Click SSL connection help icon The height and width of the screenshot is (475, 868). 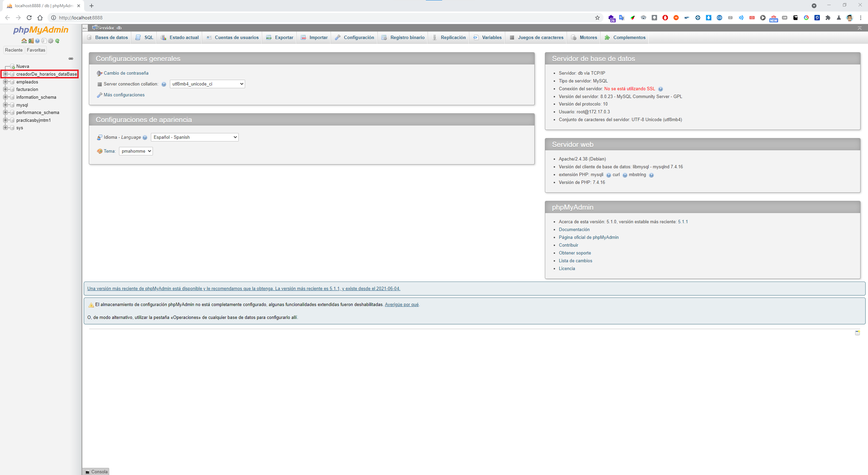(660, 89)
